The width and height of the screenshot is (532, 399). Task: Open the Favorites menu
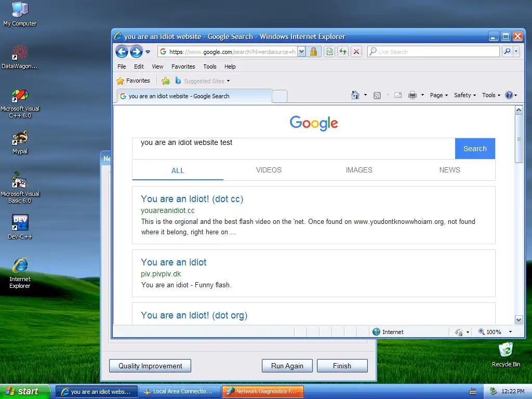pyautogui.click(x=183, y=66)
